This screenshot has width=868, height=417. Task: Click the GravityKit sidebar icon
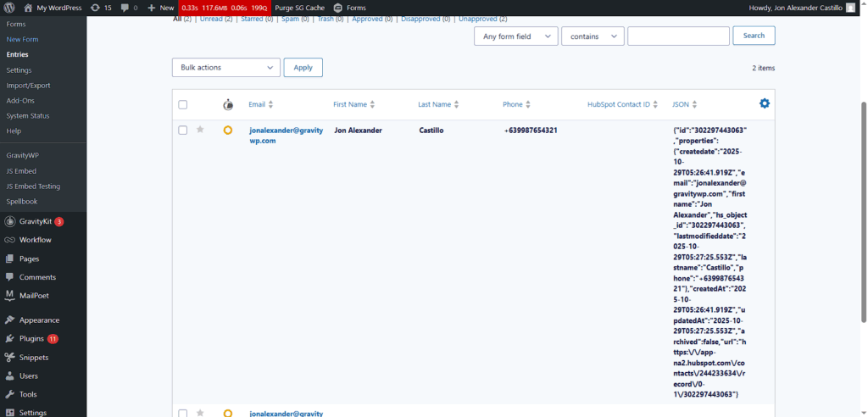pyautogui.click(x=9, y=221)
